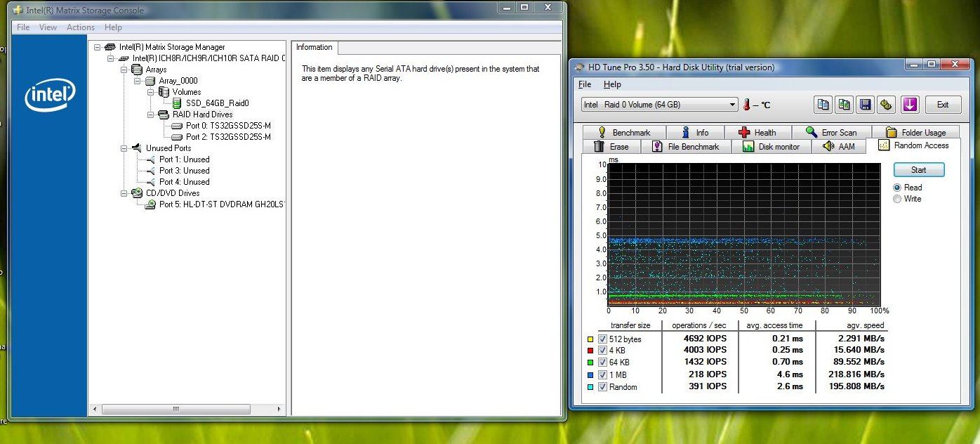980x444 pixels.
Task: Open HD Tune options wrench icon
Action: [886, 105]
